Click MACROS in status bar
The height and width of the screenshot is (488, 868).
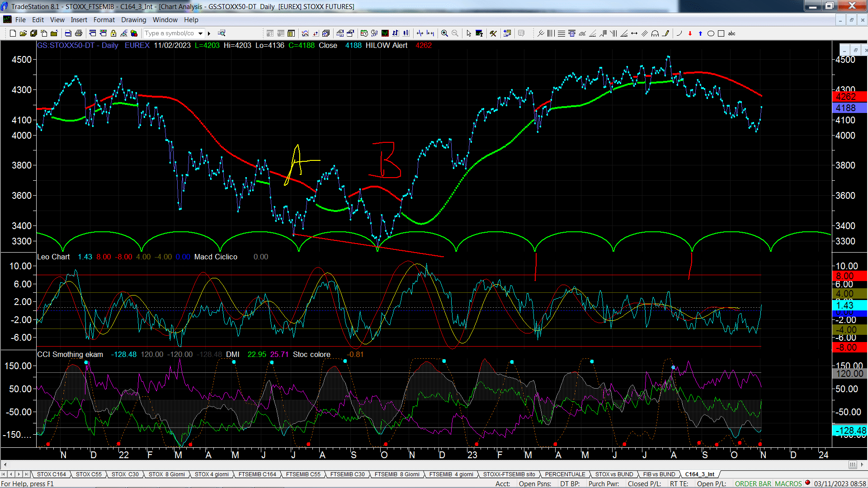pyautogui.click(x=788, y=483)
